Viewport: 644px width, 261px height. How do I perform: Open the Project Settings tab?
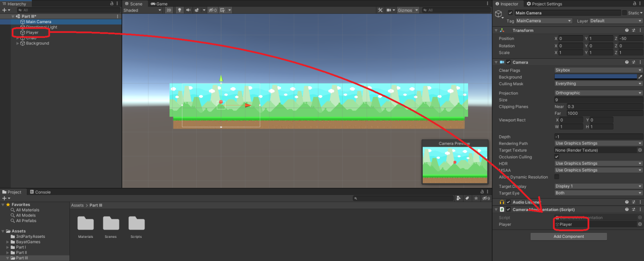(x=544, y=4)
